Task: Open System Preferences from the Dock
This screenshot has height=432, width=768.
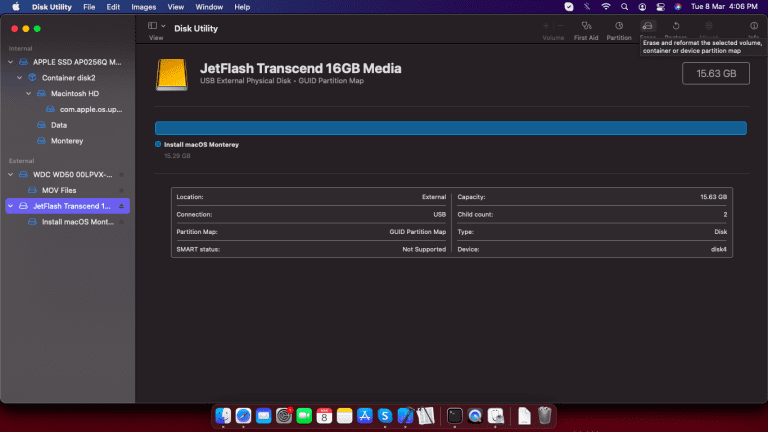Action: [x=284, y=416]
